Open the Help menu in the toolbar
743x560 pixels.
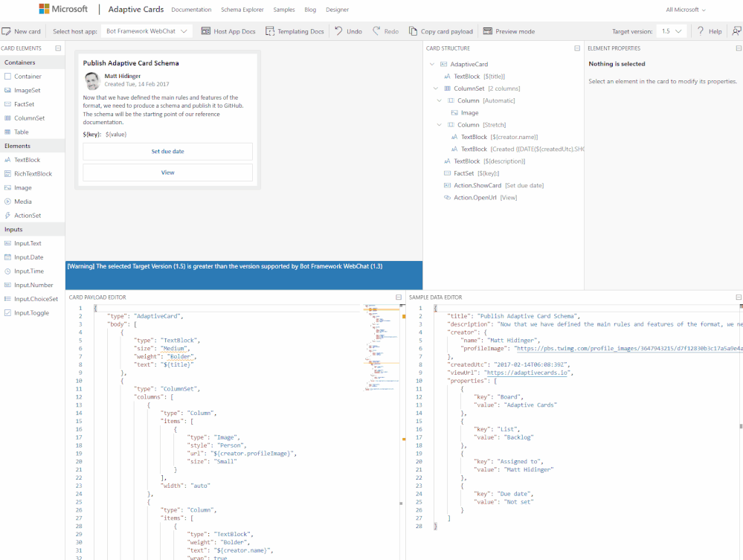pos(710,31)
